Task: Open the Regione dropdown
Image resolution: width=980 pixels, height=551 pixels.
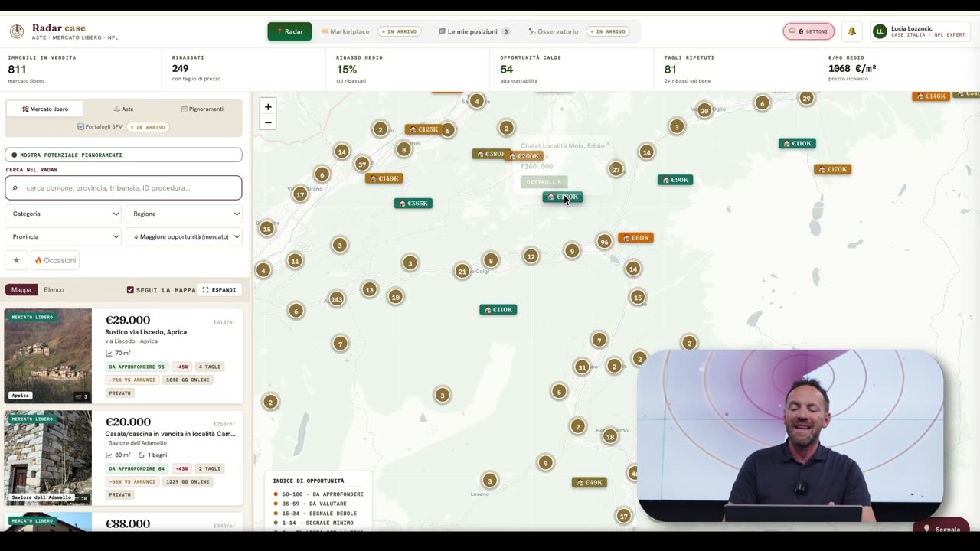Action: [x=184, y=214]
